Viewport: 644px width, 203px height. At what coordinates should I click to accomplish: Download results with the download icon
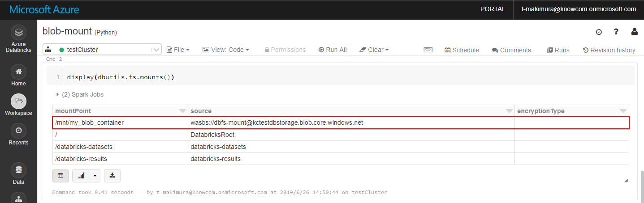[x=112, y=176]
